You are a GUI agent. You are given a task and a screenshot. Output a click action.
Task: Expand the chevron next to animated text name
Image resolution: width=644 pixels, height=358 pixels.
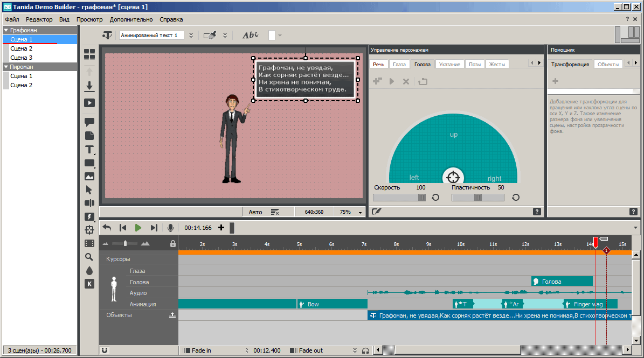coord(191,36)
